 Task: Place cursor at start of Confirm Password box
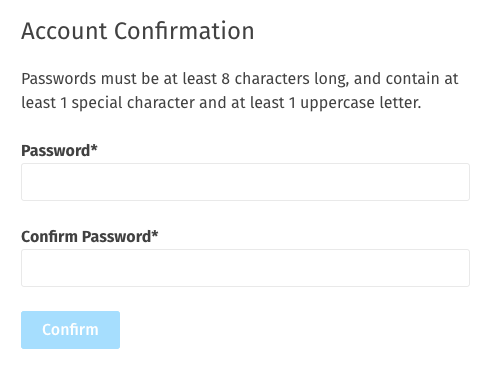coord(27,268)
